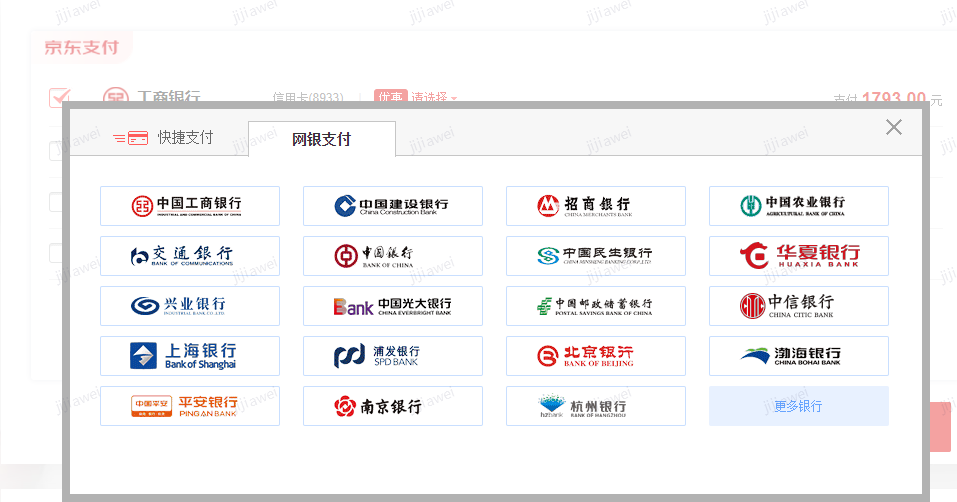Select 兴业银行 Industrial Bank
Viewport: 957px width, 502px height.
[x=190, y=306]
